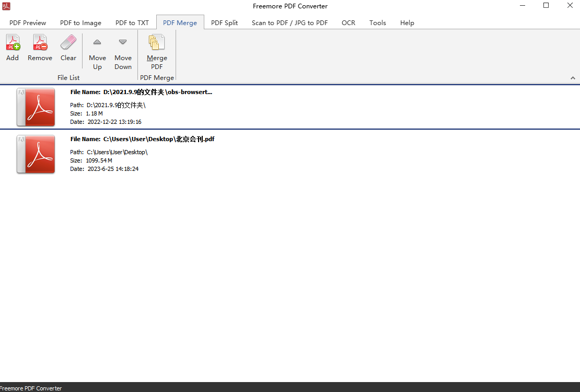Click the size value 1.18 M
The height and width of the screenshot is (392, 580).
coord(95,113)
